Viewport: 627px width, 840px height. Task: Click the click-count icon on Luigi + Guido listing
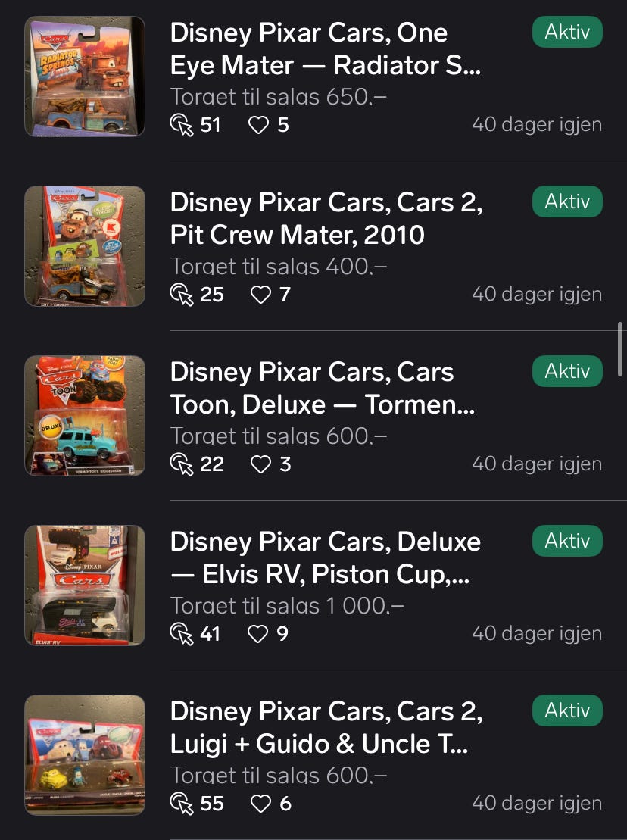(182, 804)
